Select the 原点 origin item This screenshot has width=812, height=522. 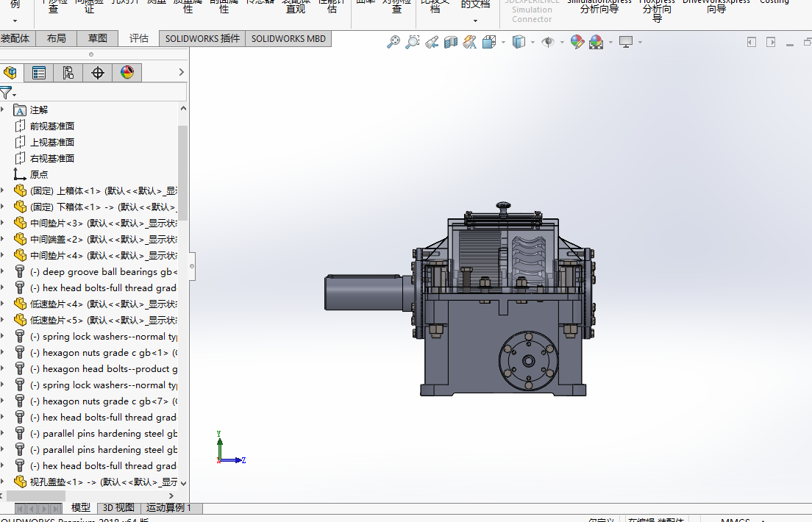point(31,174)
